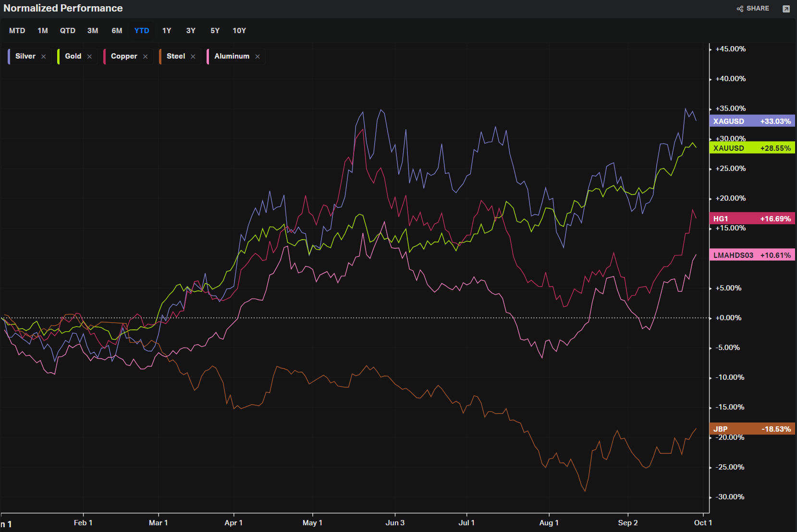Viewport: 797px width, 532px height.
Task: Click the +0.00% y-axis label
Action: tap(729, 318)
